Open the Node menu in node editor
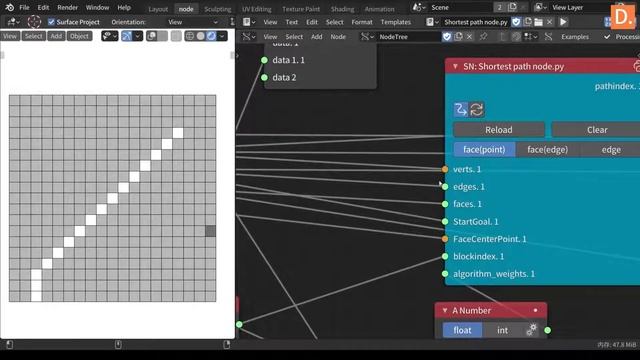 click(338, 37)
